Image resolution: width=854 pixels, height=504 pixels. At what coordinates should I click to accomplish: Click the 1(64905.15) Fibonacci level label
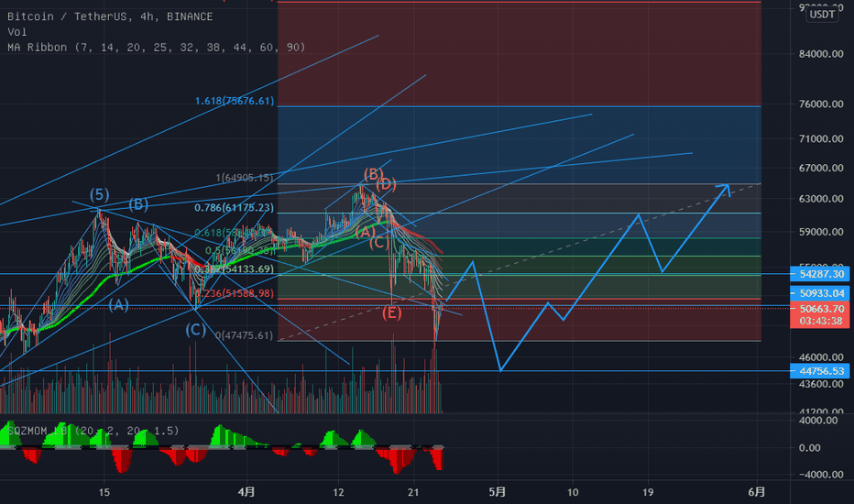coord(245,178)
